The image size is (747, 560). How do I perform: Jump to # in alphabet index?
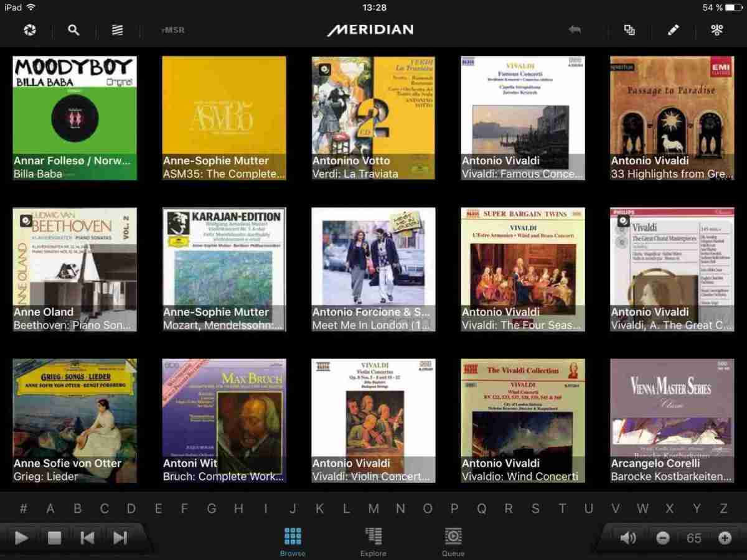coord(23,508)
